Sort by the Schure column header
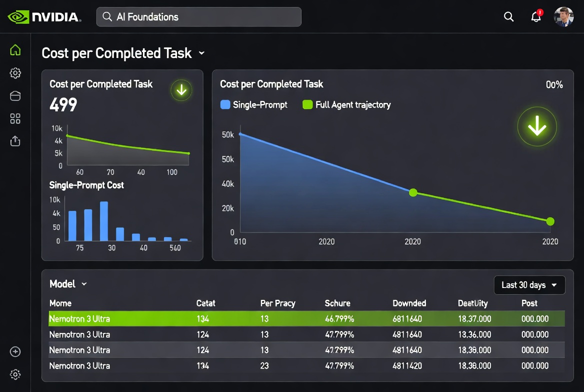Screen dimensions: 584x392 [337, 303]
